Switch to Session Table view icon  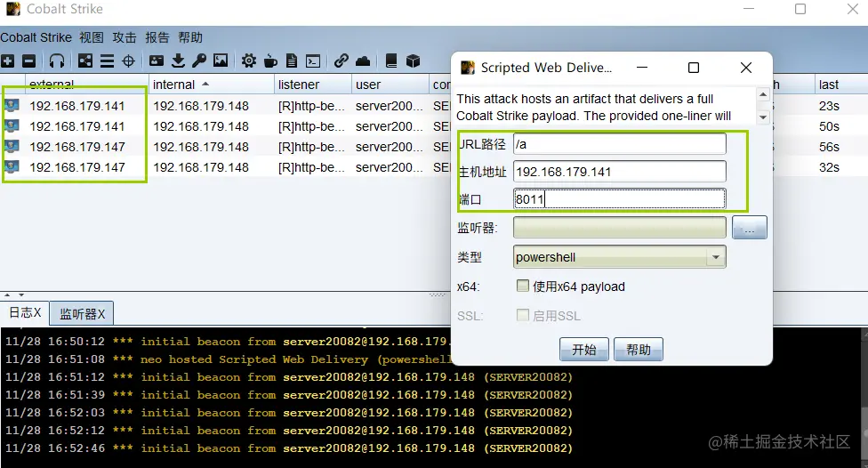click(107, 61)
